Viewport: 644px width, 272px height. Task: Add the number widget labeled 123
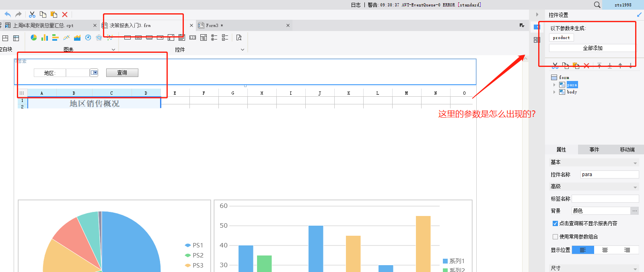click(x=193, y=37)
